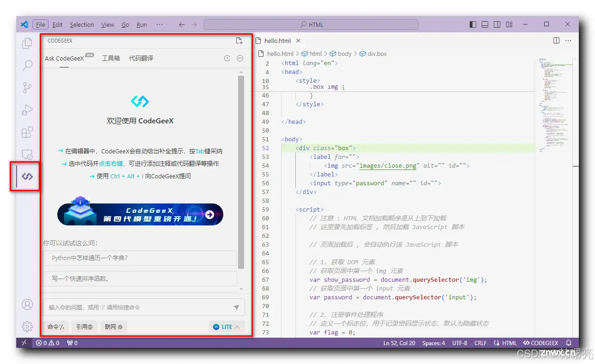595x364 pixels.
Task: Toggle the secondary side bar layout icon
Action: [497, 24]
